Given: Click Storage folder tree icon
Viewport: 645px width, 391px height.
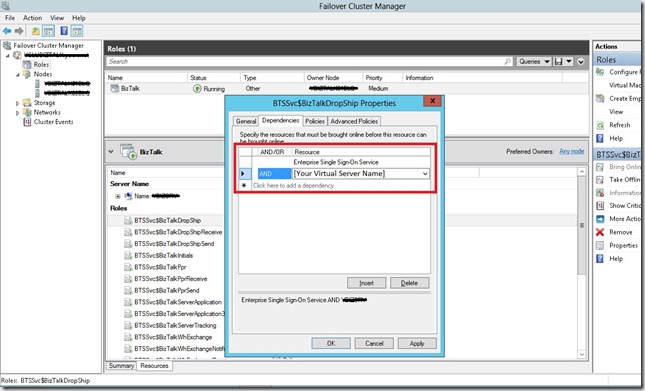Looking at the screenshot, I should click(x=27, y=102).
